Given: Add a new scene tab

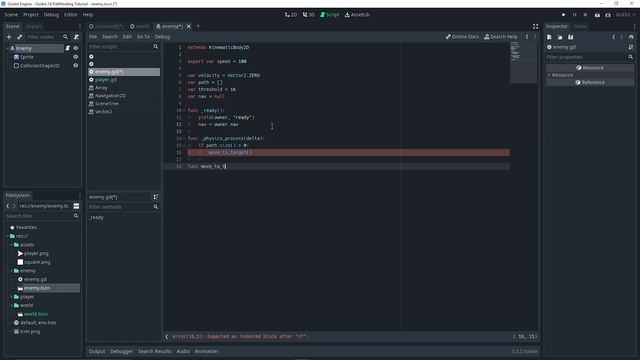Looking at the screenshot, I should (199, 27).
